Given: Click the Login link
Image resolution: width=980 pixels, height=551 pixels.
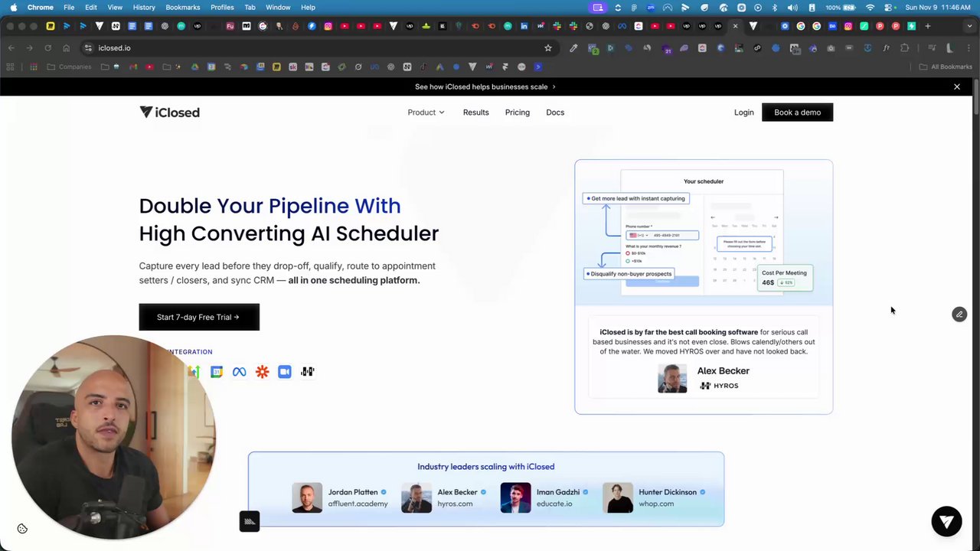Looking at the screenshot, I should (x=743, y=112).
